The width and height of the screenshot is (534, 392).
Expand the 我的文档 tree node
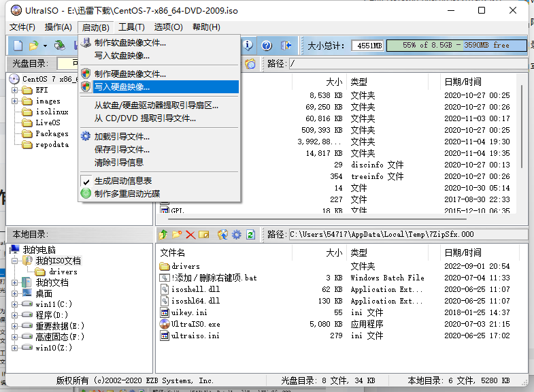[x=14, y=282]
